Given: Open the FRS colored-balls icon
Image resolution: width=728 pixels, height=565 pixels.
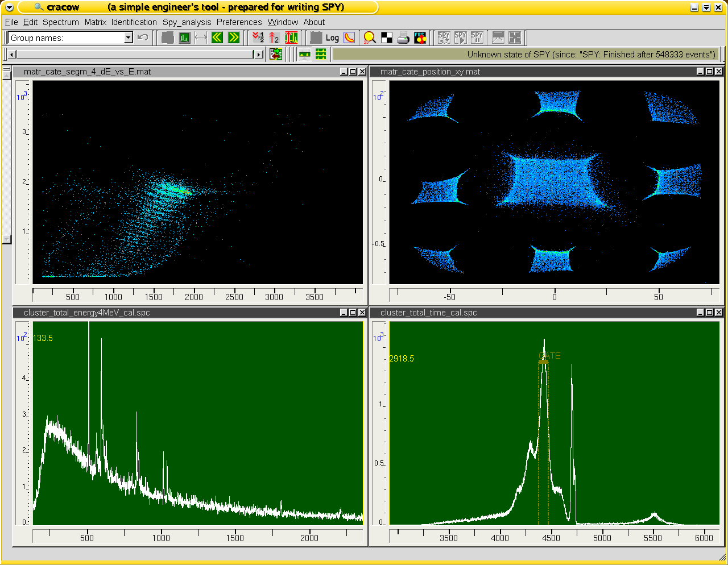Looking at the screenshot, I should pyautogui.click(x=420, y=38).
